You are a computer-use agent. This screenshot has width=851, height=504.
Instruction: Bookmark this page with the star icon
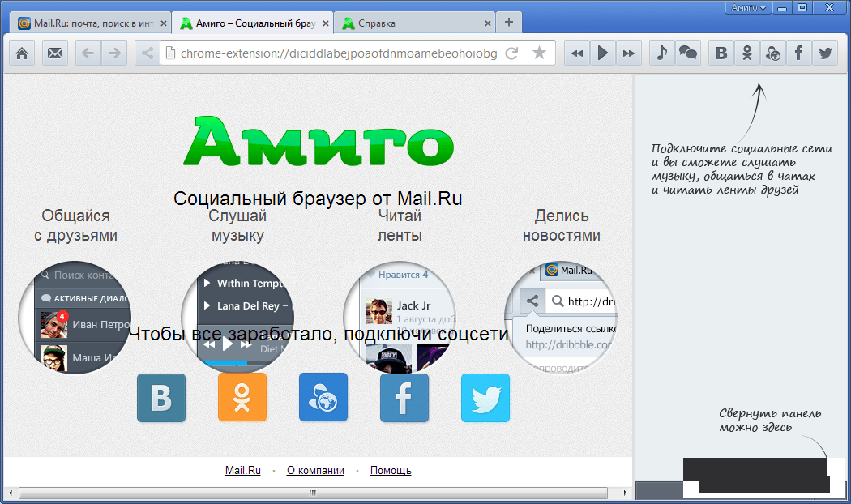pyautogui.click(x=538, y=52)
